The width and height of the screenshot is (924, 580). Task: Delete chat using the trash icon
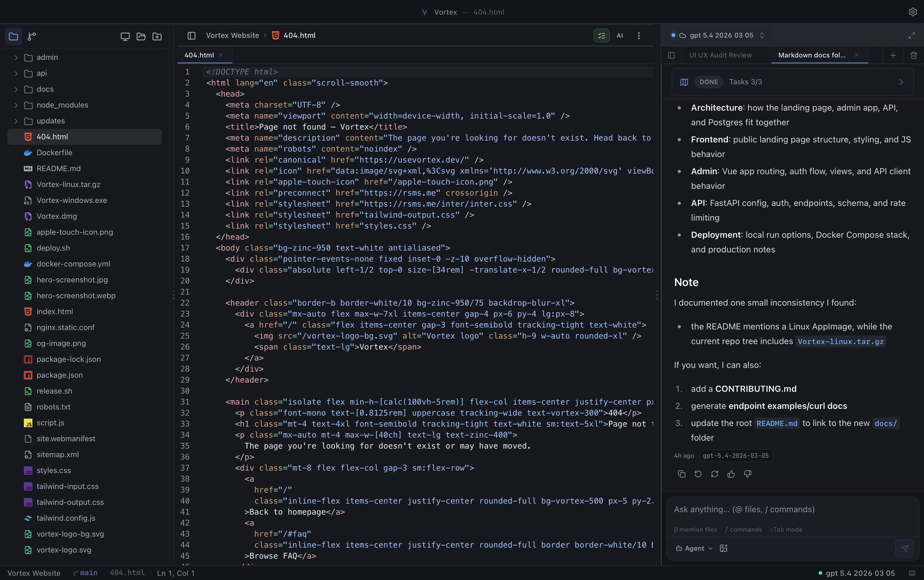coord(914,55)
